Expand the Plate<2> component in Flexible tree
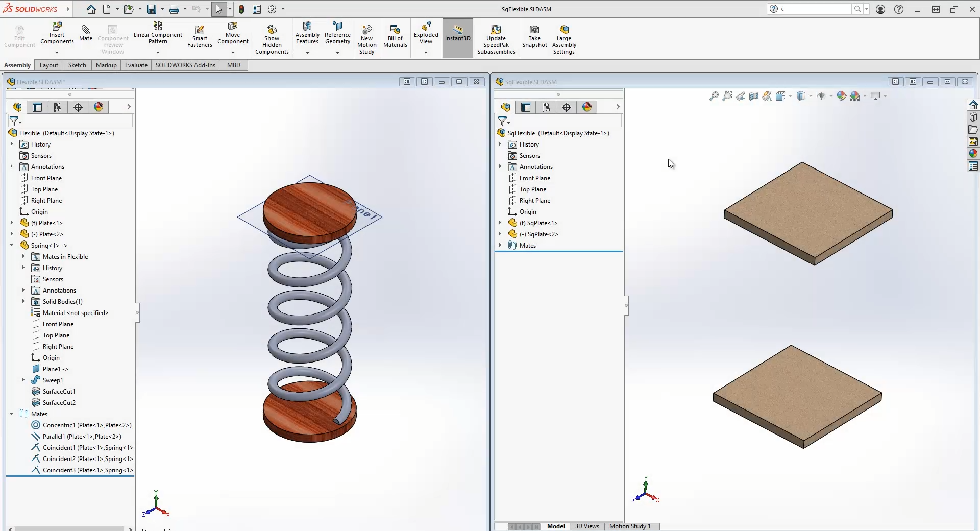 pos(12,234)
